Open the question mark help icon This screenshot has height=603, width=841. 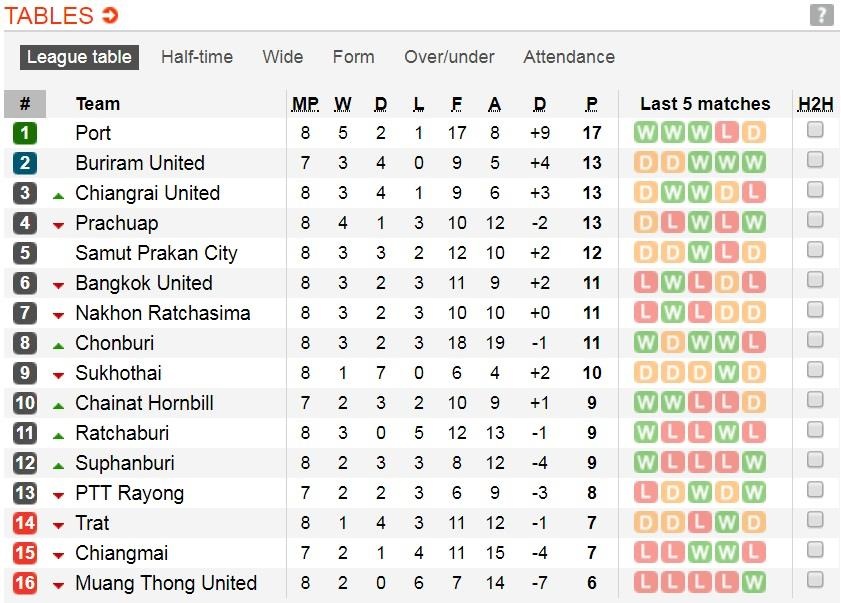click(x=821, y=15)
